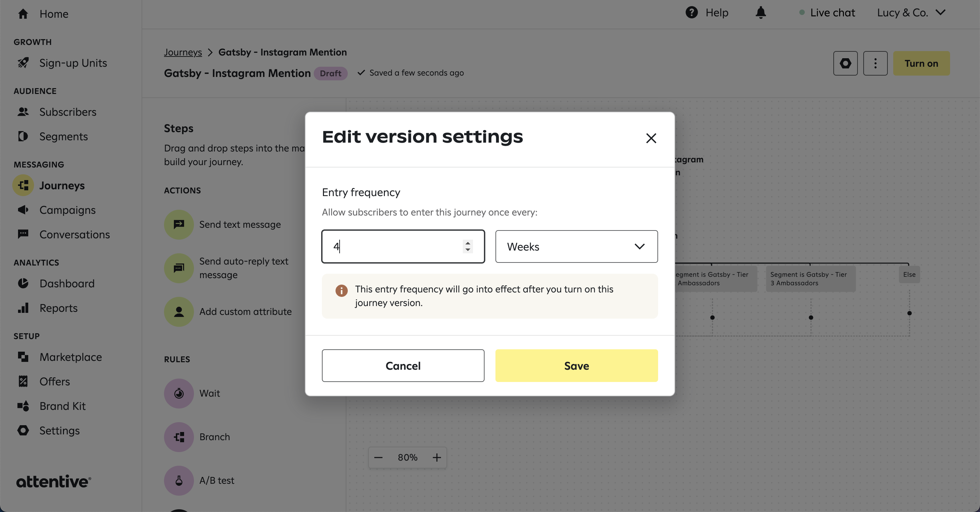Click the Wait rule icon
This screenshot has height=512, width=980.
point(178,393)
